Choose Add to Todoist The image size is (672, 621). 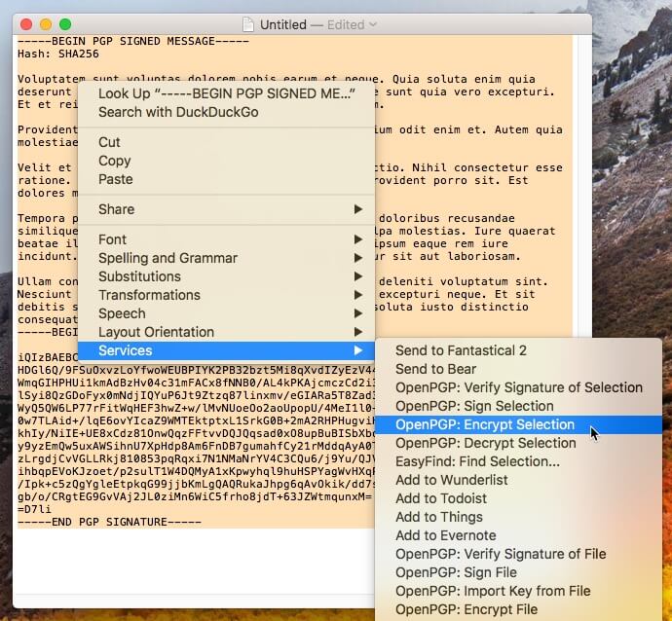point(518,498)
